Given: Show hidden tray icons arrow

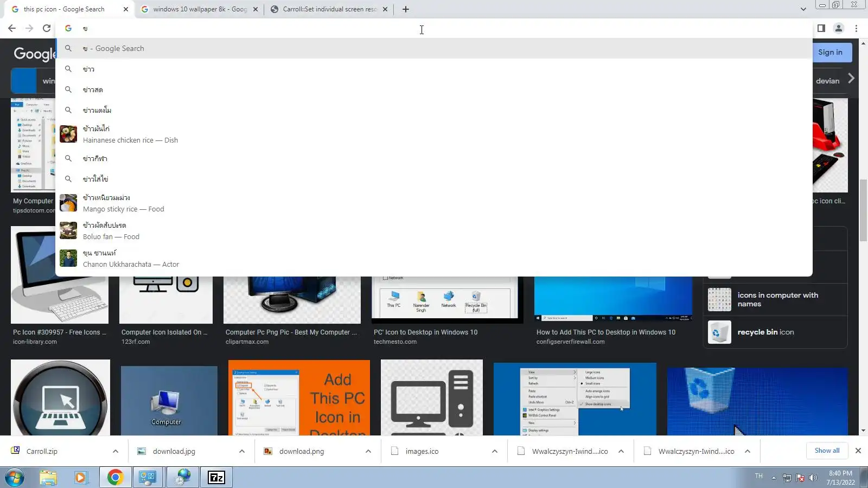Looking at the screenshot, I should (x=774, y=478).
